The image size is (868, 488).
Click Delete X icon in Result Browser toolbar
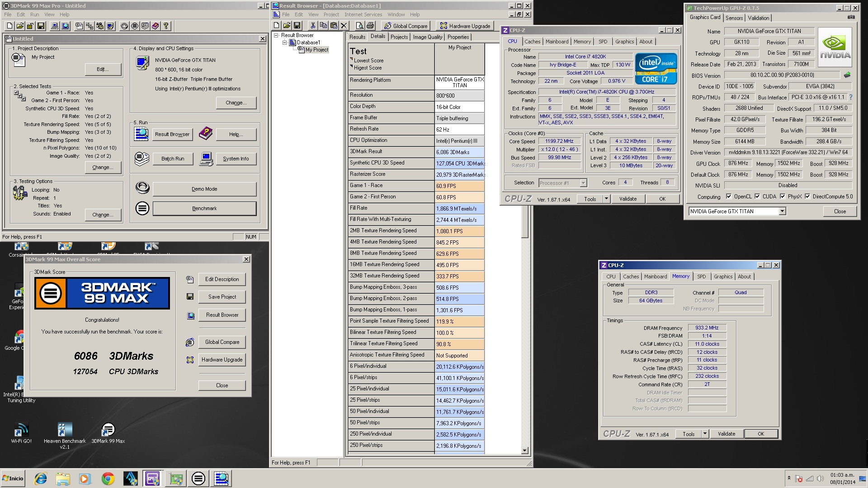[344, 25]
